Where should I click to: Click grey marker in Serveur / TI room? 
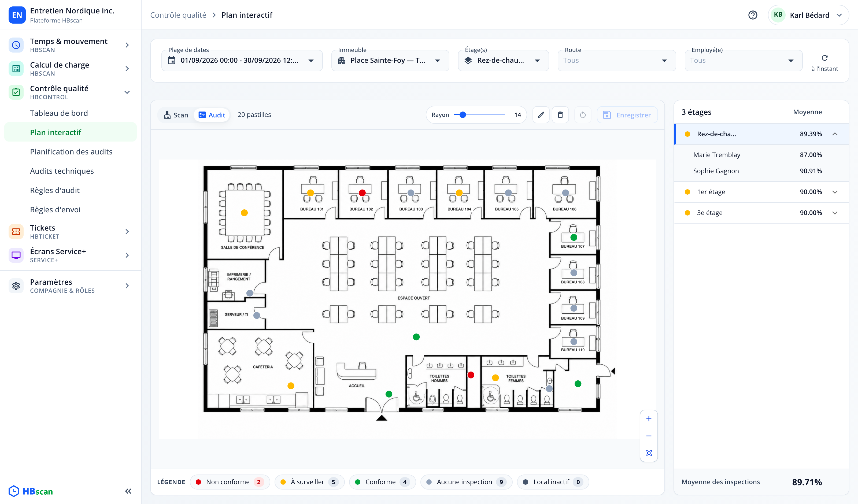[x=257, y=315]
